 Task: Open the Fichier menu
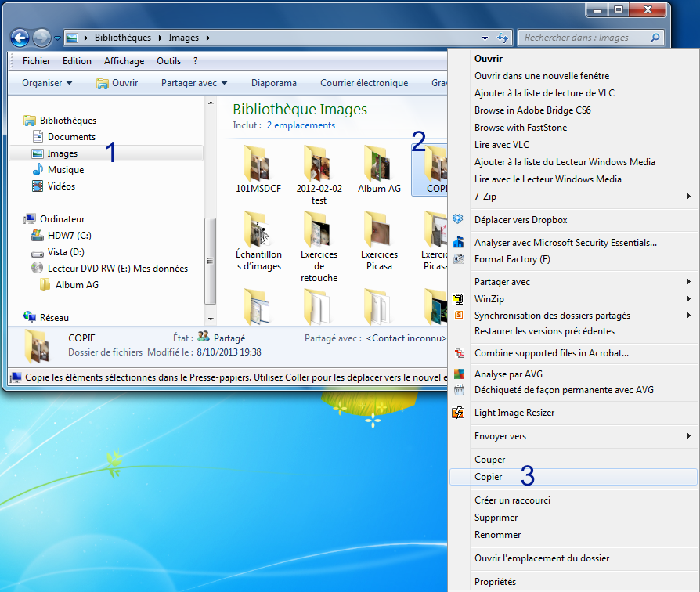[36, 61]
